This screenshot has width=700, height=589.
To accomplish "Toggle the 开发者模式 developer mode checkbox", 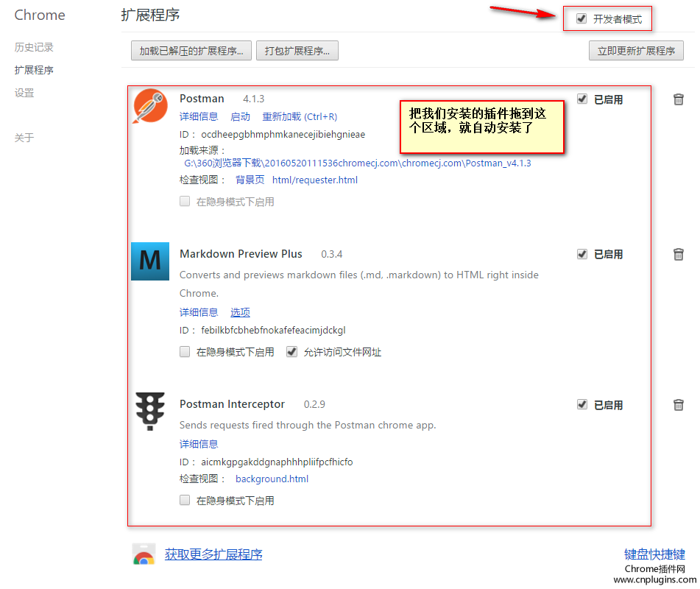I will pos(581,18).
